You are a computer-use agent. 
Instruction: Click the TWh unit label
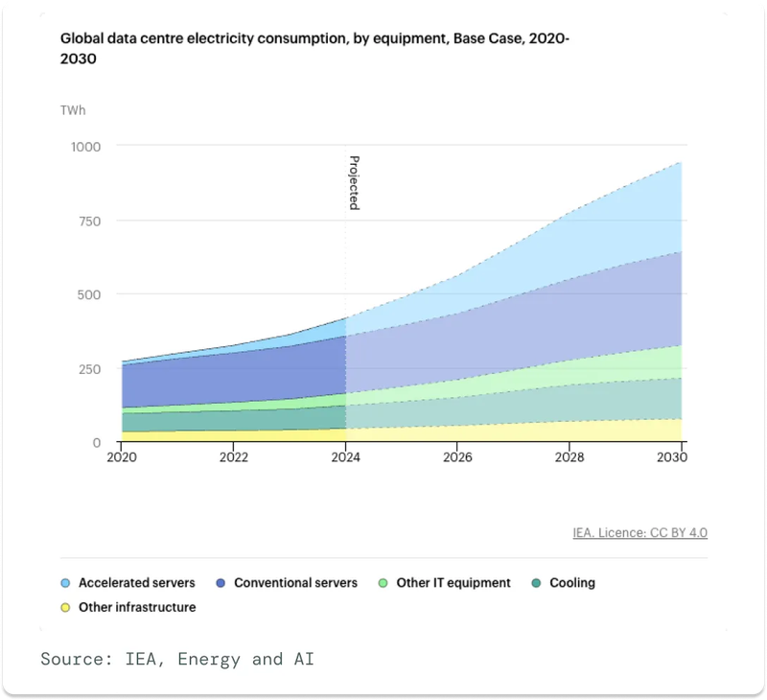[73, 110]
